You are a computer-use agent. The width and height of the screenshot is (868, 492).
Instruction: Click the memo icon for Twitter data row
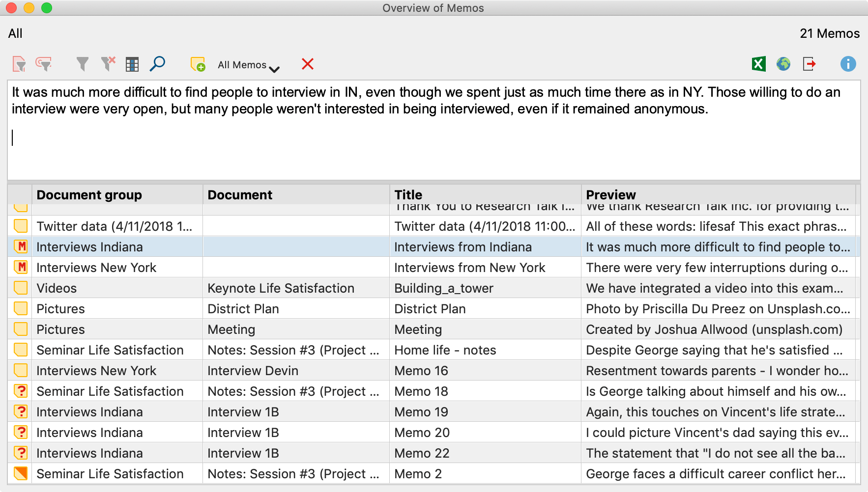[x=21, y=226]
